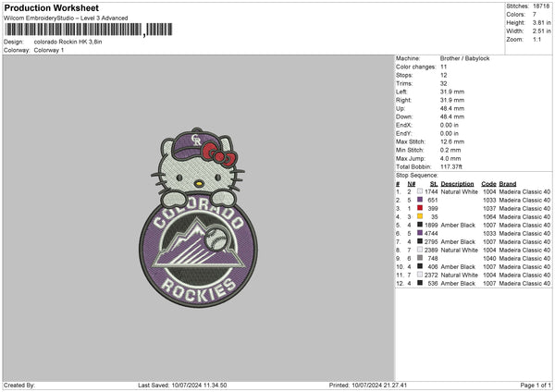
Task: Click the red swatch in row 3
Action: 420,208
